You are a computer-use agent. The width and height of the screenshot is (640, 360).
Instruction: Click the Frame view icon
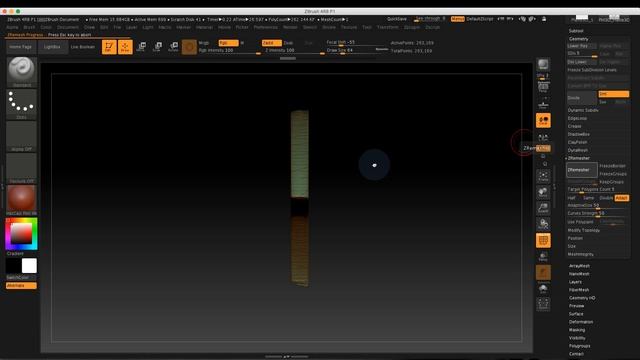pos(543,176)
